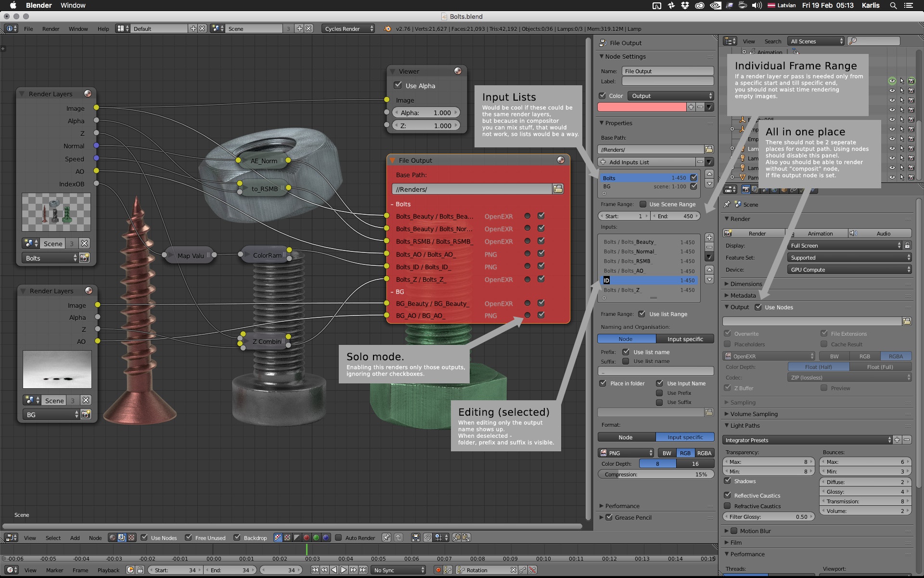Open the Render menu in header
This screenshot has height=578, width=924.
pyautogui.click(x=51, y=29)
